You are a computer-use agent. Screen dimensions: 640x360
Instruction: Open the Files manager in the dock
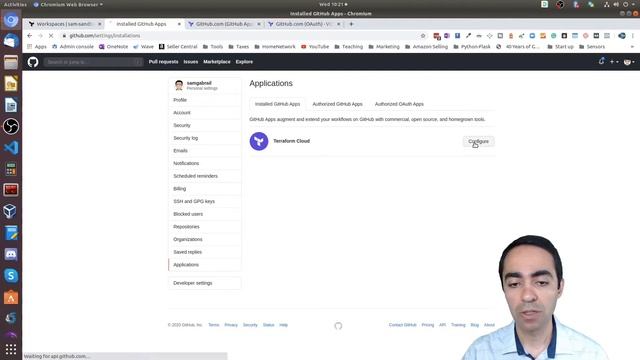[x=11, y=62]
